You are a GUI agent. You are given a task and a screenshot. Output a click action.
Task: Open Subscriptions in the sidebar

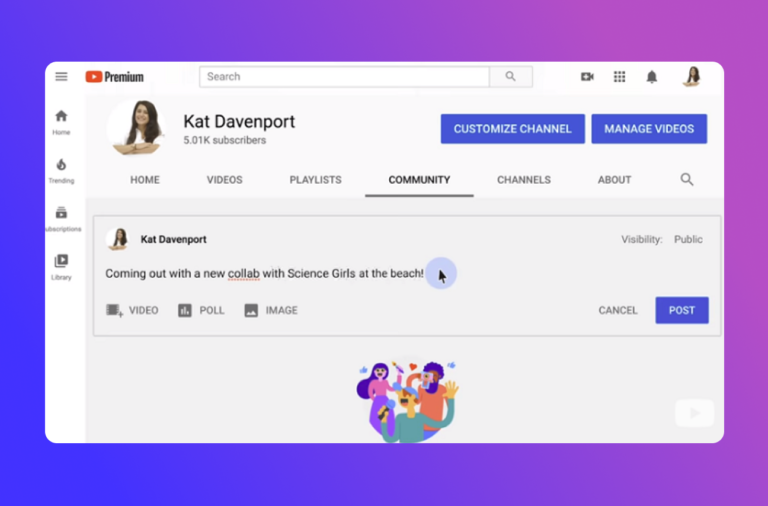pos(62,219)
